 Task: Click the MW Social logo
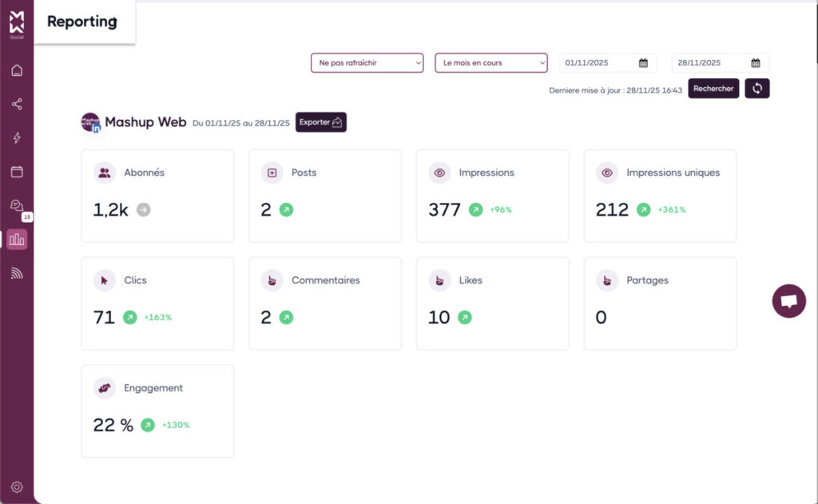[17, 23]
